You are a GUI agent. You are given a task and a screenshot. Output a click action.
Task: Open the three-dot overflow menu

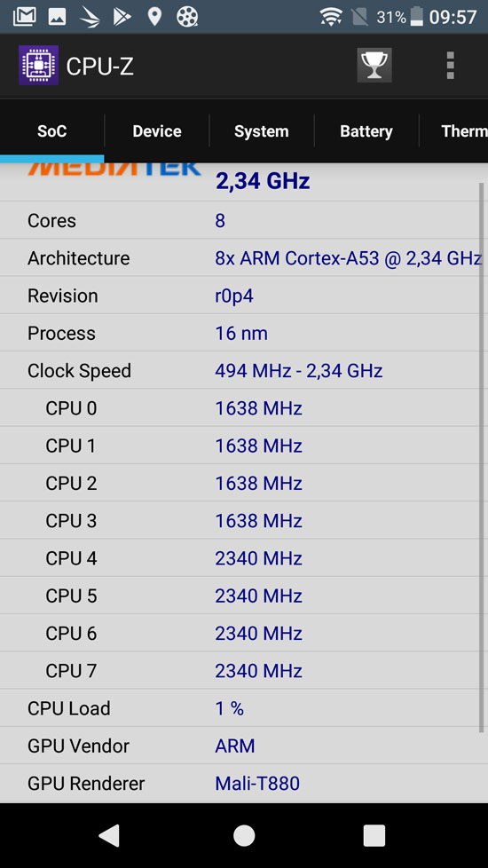click(451, 66)
